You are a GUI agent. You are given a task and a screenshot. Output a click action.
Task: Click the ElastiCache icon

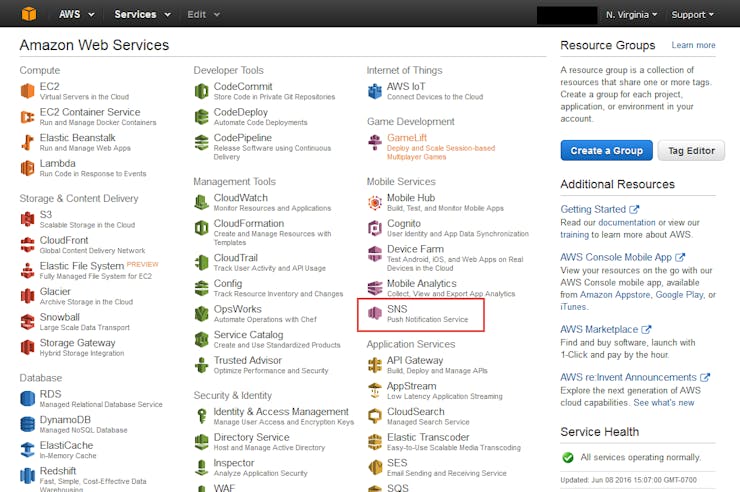coord(28,449)
